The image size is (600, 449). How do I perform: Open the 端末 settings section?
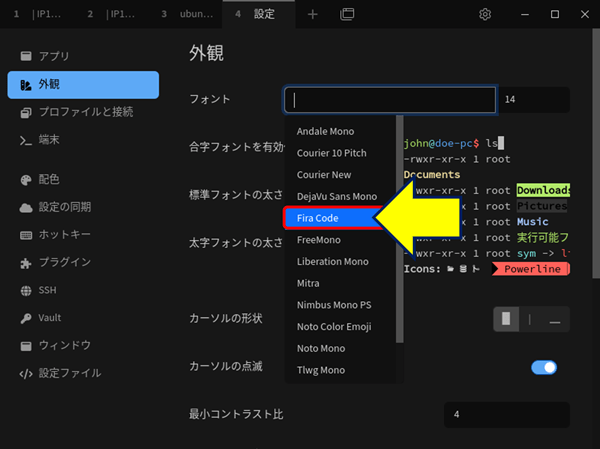(x=83, y=140)
